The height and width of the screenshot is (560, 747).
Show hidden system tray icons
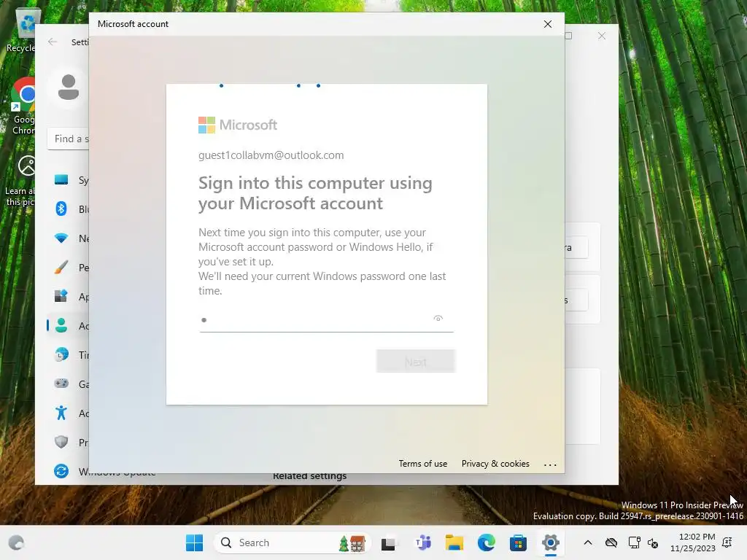[588, 542]
